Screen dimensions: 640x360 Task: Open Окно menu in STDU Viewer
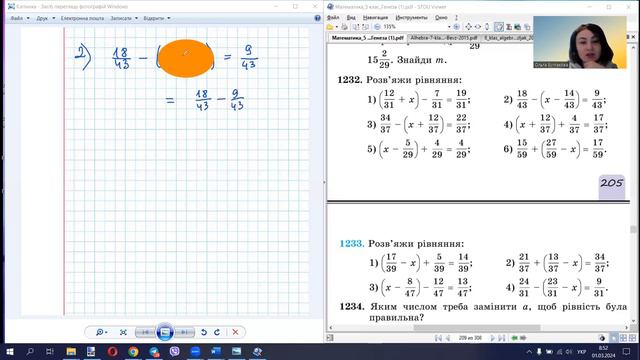[x=441, y=18]
